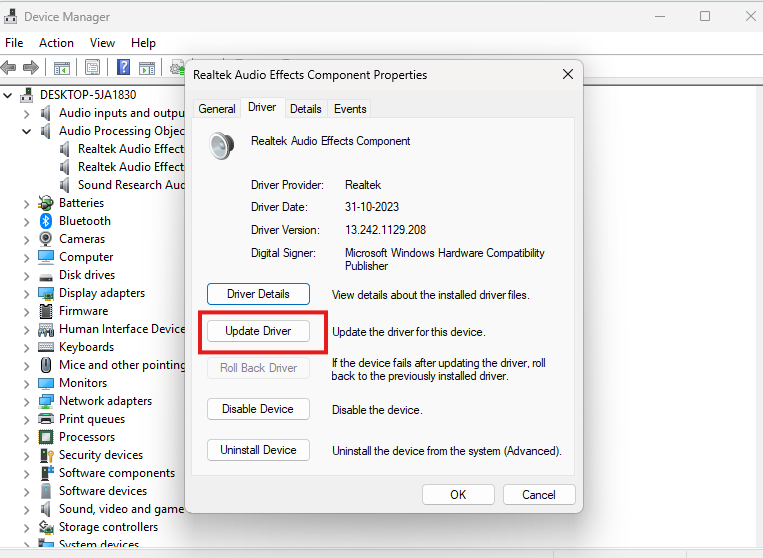Click the Uninstall Device button
Viewport: 763px width, 558px height.
click(x=258, y=450)
